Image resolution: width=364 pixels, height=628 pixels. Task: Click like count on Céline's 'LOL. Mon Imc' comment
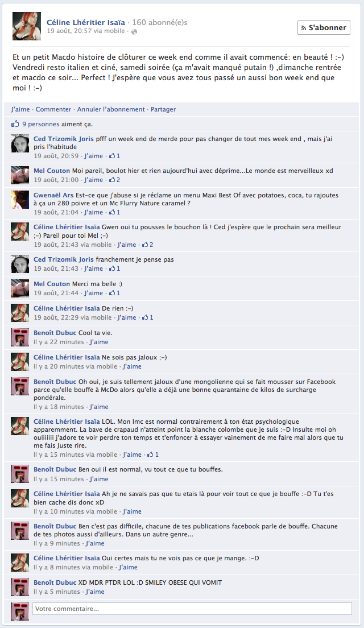[x=153, y=455]
